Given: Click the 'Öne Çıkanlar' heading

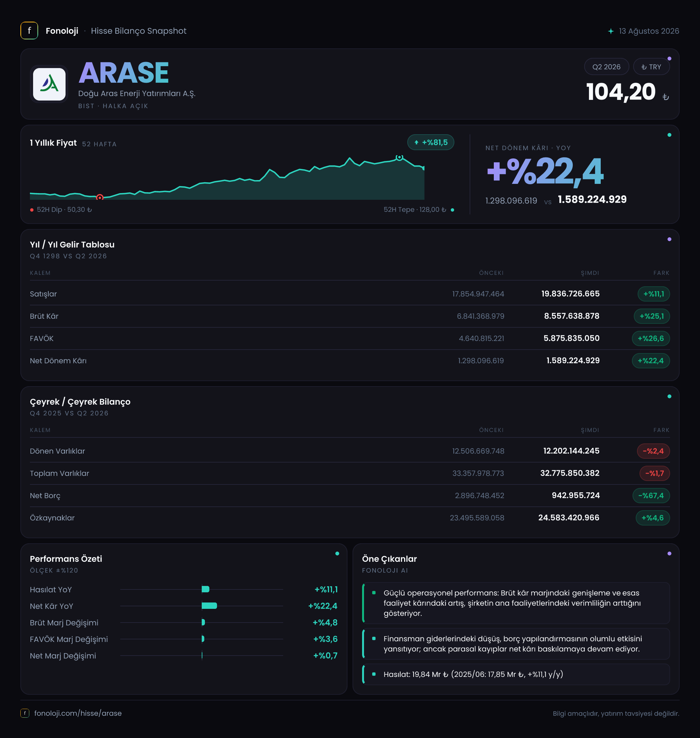Looking at the screenshot, I should pos(389,559).
